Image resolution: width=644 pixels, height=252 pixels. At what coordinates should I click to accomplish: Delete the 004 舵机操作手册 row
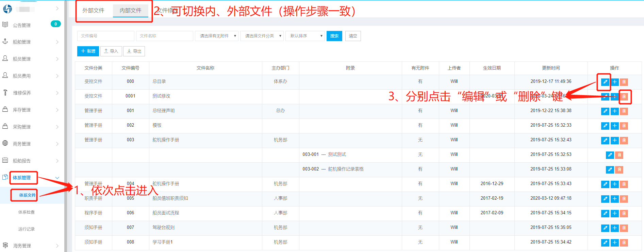coord(624,184)
